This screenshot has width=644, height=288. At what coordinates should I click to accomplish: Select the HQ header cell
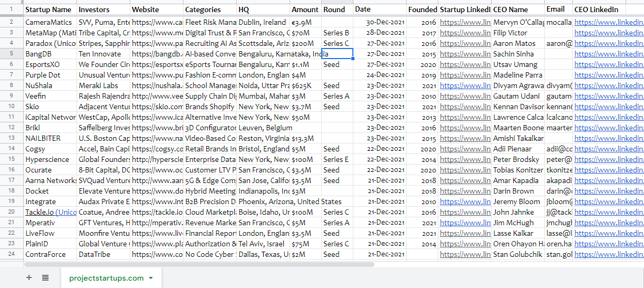pyautogui.click(x=263, y=9)
